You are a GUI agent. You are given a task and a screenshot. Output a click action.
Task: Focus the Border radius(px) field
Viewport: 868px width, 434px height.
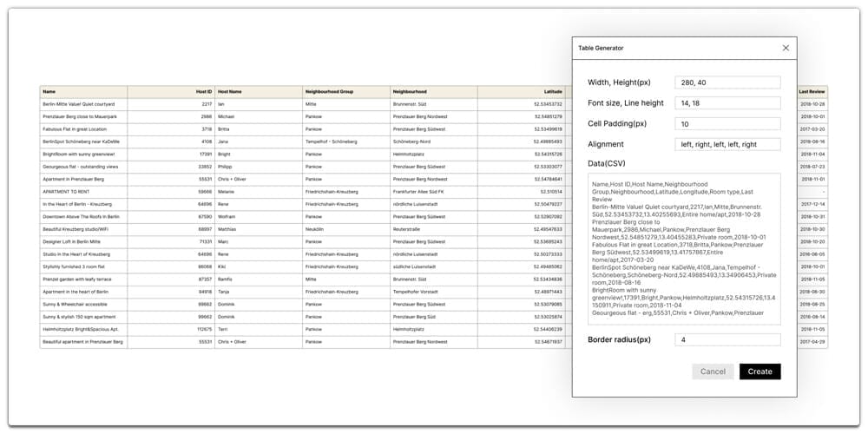[x=727, y=339]
